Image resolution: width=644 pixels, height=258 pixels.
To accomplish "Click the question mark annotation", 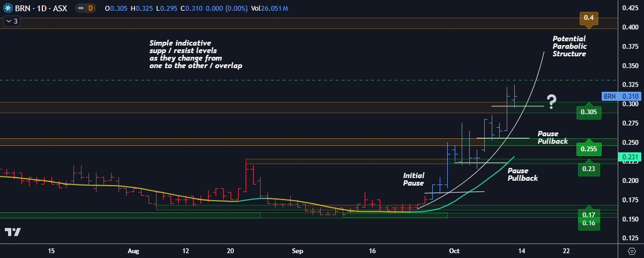I will click(x=551, y=101).
